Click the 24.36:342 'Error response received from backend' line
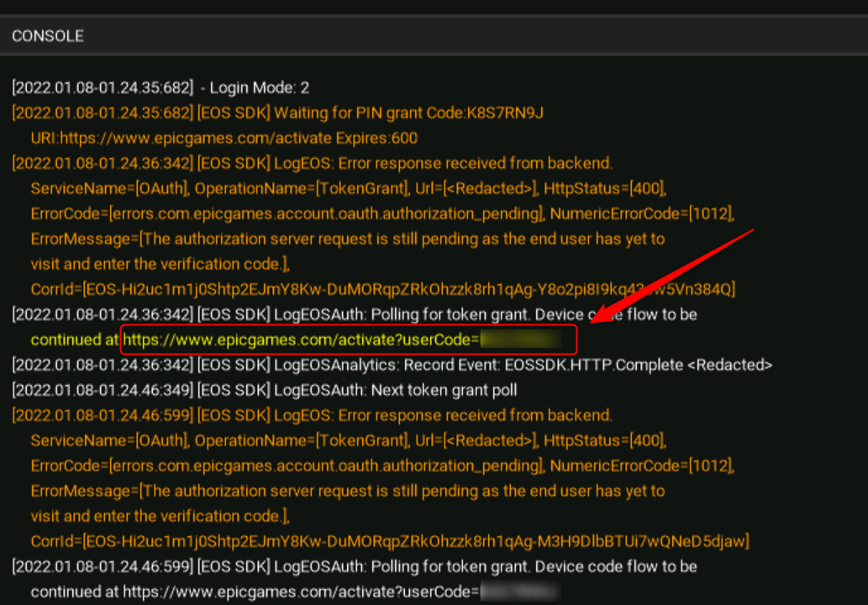The image size is (868, 605). (x=313, y=163)
